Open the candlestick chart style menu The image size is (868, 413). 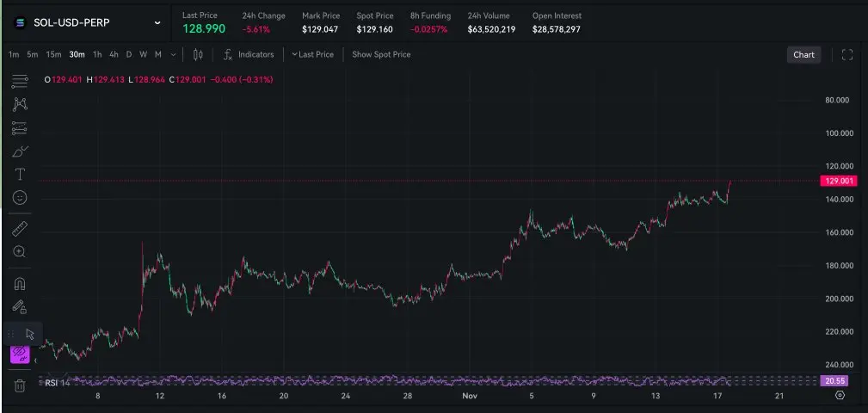pos(198,54)
